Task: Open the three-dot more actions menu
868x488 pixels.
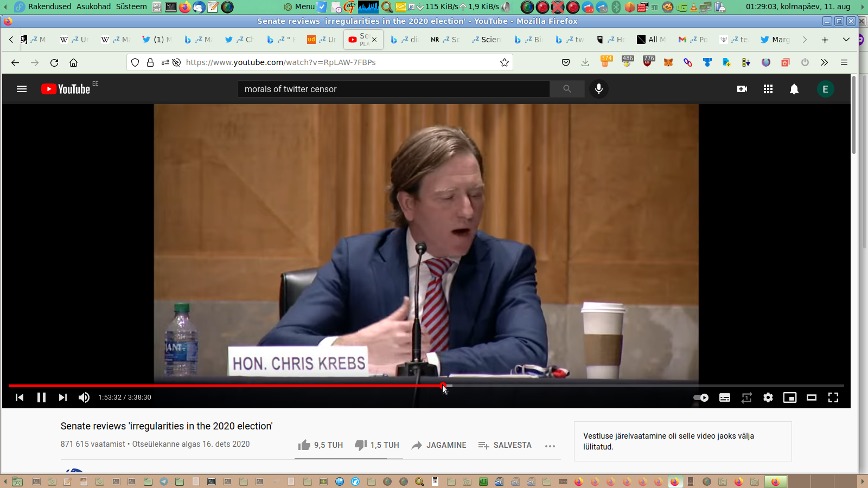Action: 550,446
